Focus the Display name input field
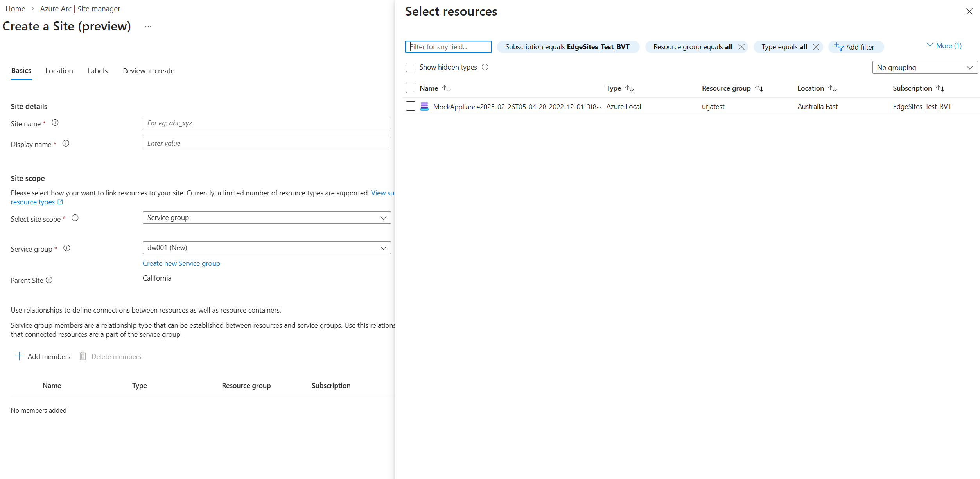Screen dimensions: 980x479 267,143
